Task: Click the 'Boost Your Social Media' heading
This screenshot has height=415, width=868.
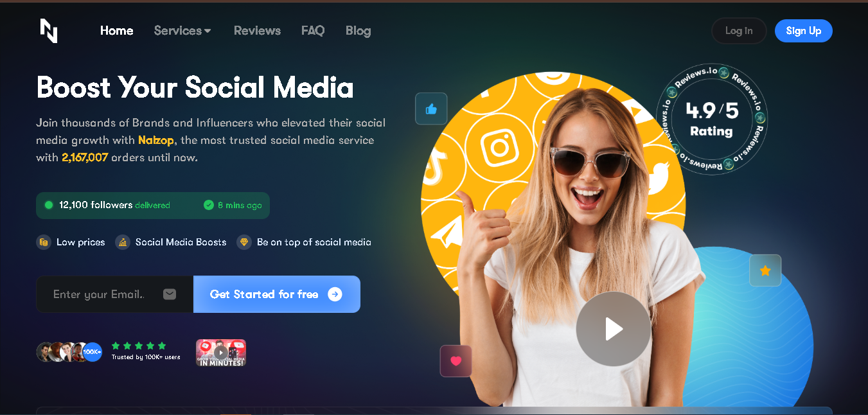Action: 195,87
